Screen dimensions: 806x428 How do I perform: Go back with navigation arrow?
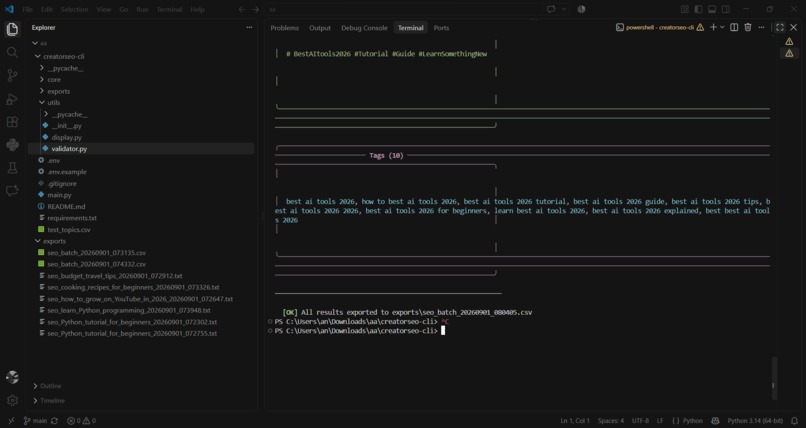(x=242, y=9)
